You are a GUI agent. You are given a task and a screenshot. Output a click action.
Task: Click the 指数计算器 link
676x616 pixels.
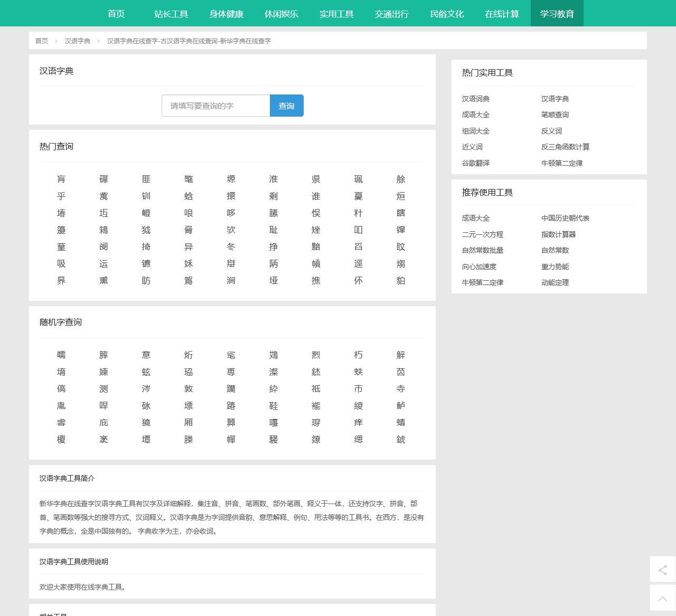click(x=558, y=234)
